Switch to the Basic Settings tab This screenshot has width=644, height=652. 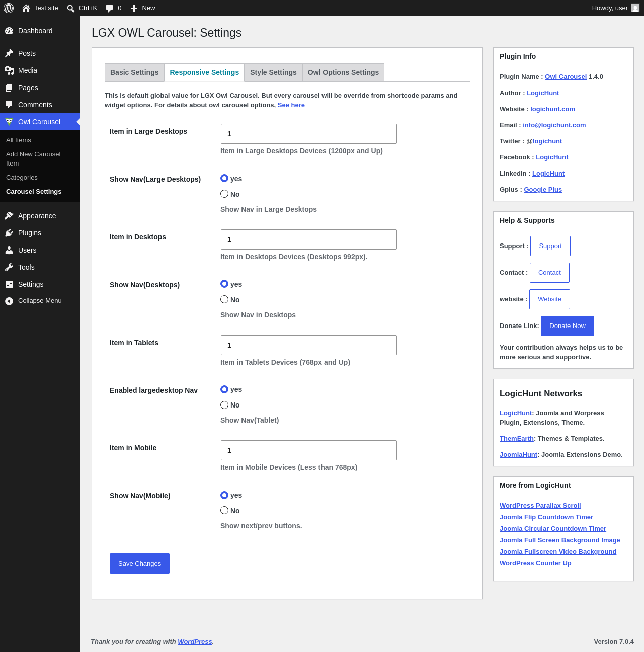(134, 72)
